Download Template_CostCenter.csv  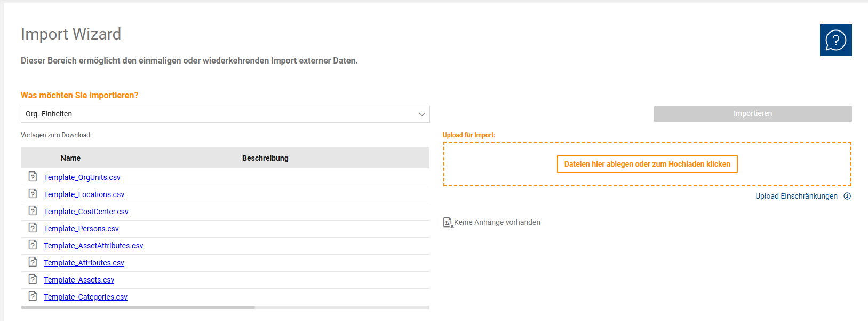(x=86, y=212)
